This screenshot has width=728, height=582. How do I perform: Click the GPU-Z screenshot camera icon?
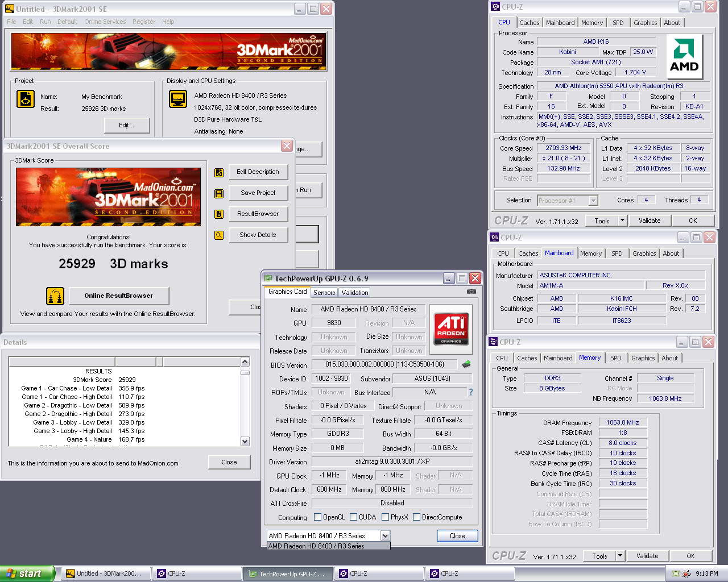coord(471,292)
